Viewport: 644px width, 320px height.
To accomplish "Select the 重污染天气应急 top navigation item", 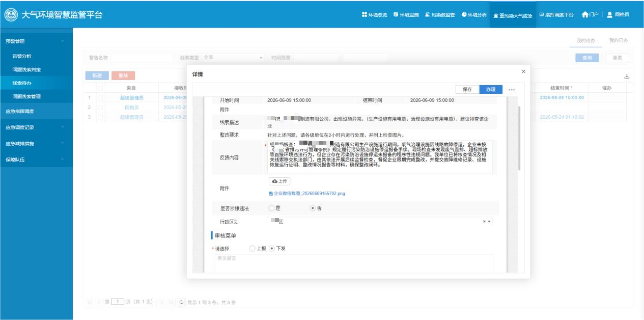I will coord(513,15).
